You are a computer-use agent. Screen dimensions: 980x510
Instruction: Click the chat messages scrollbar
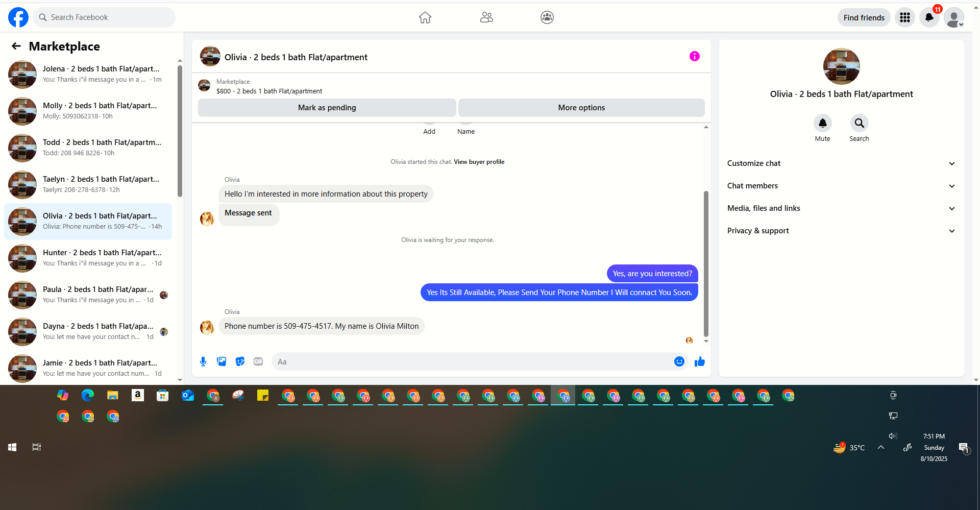point(706,264)
